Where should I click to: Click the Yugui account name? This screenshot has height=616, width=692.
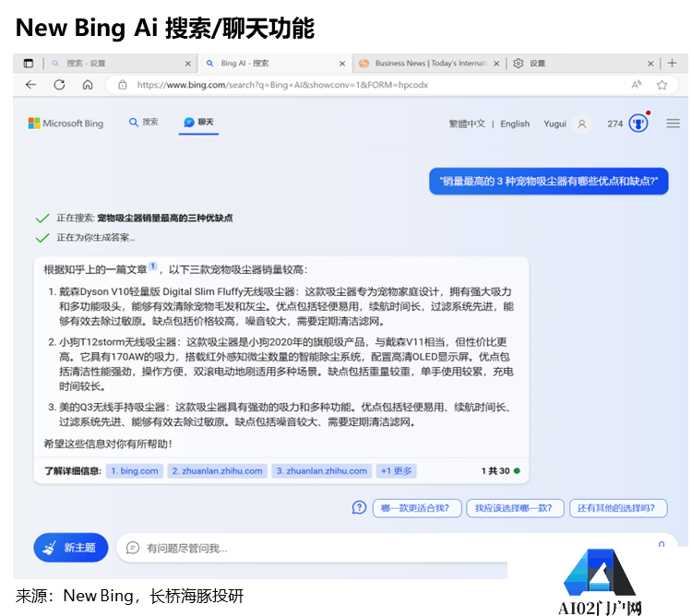(555, 124)
